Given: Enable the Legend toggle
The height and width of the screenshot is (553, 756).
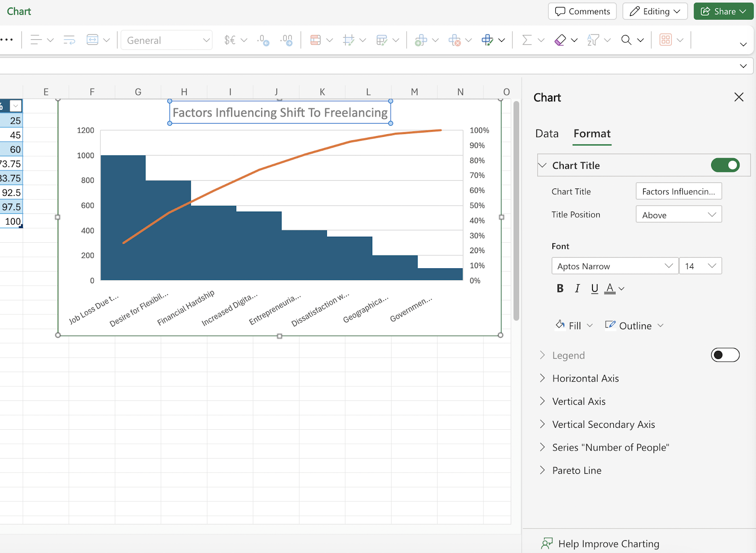Looking at the screenshot, I should pyautogui.click(x=725, y=355).
